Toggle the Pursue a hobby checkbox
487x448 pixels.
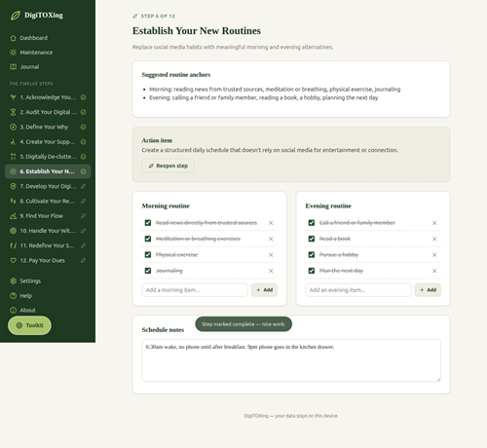pos(312,255)
